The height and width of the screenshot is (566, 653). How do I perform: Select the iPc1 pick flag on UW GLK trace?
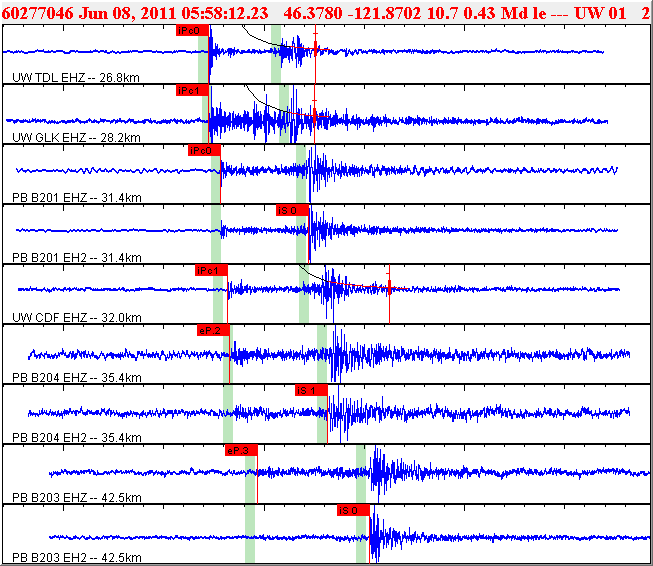[x=192, y=90]
